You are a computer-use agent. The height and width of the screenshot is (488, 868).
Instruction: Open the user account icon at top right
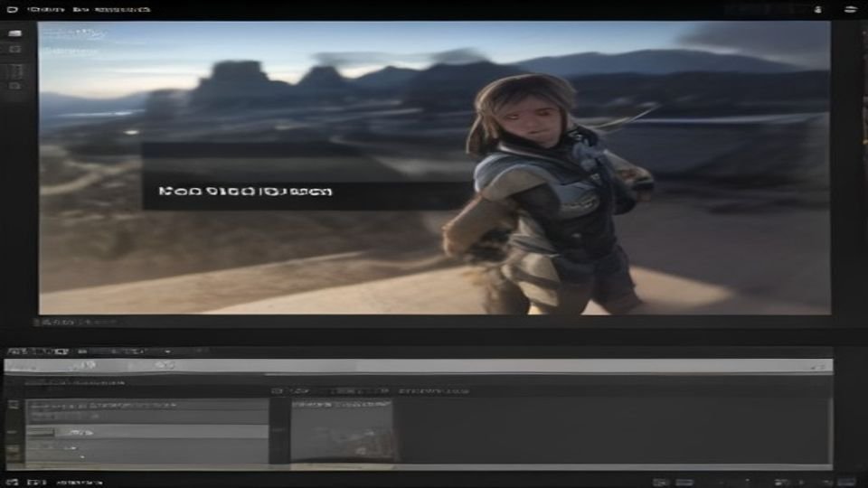pyautogui.click(x=818, y=9)
